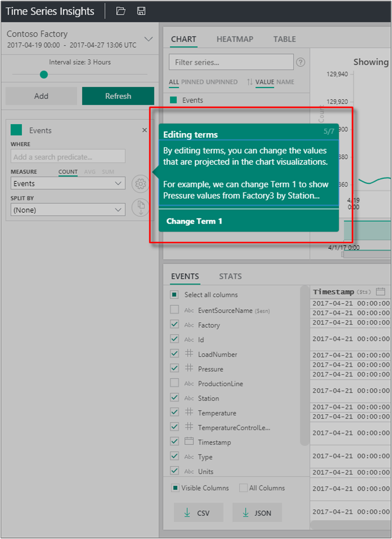The height and width of the screenshot is (539, 392).
Task: Click the Events series color swatch in legend
Action: [x=174, y=100]
